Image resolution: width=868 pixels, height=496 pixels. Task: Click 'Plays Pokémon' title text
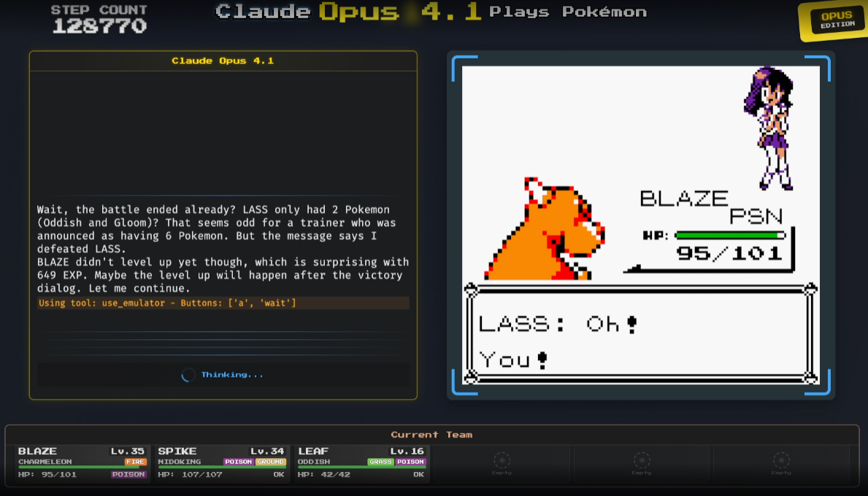(568, 12)
